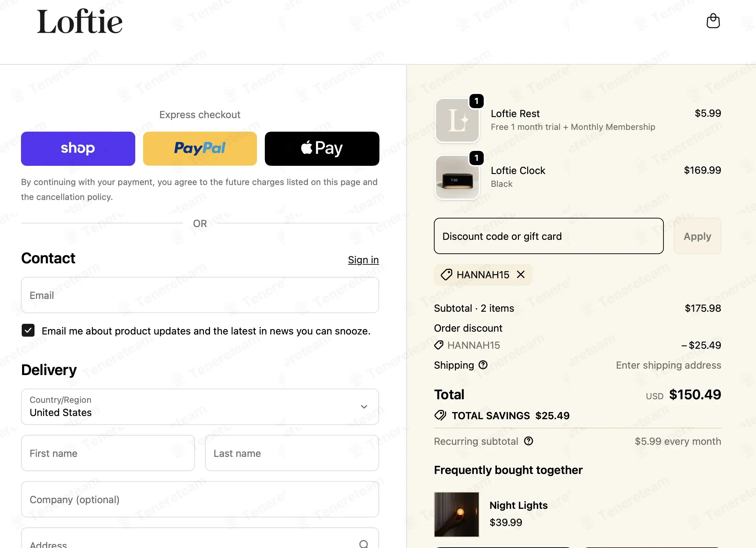Click the Shipping help question icon
This screenshot has height=548, width=756.
[483, 365]
